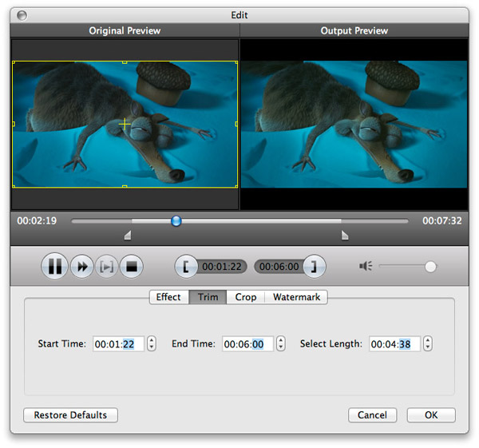Viewport: 479px width, 448px height.
Task: Adjust the volume slider knob
Action: [x=430, y=267]
